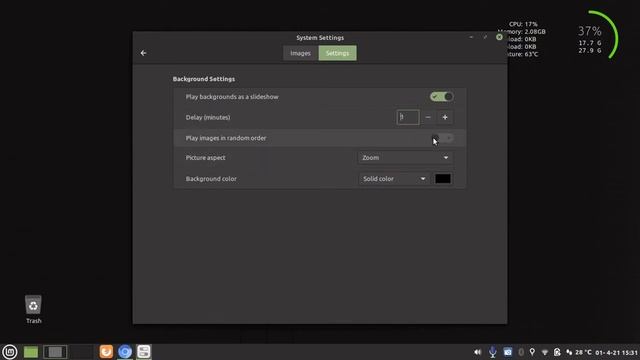Click the CPU: 17% desktop monitor text

pos(523,24)
